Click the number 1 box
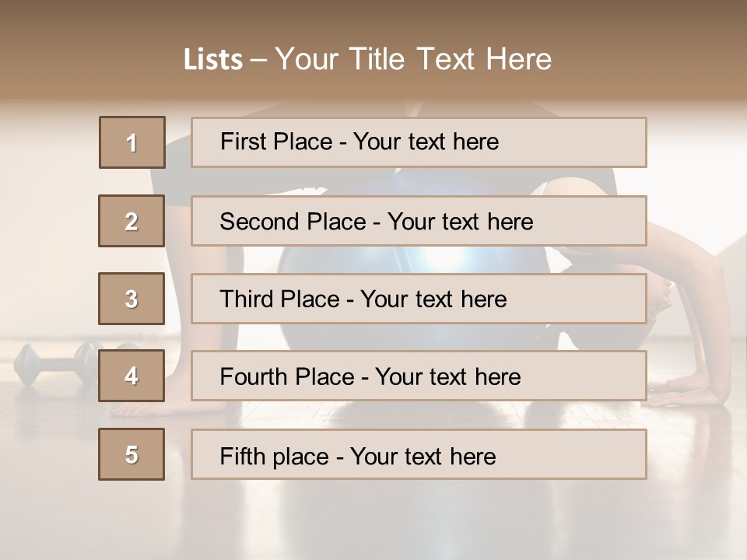This screenshot has width=747, height=560. click(132, 142)
